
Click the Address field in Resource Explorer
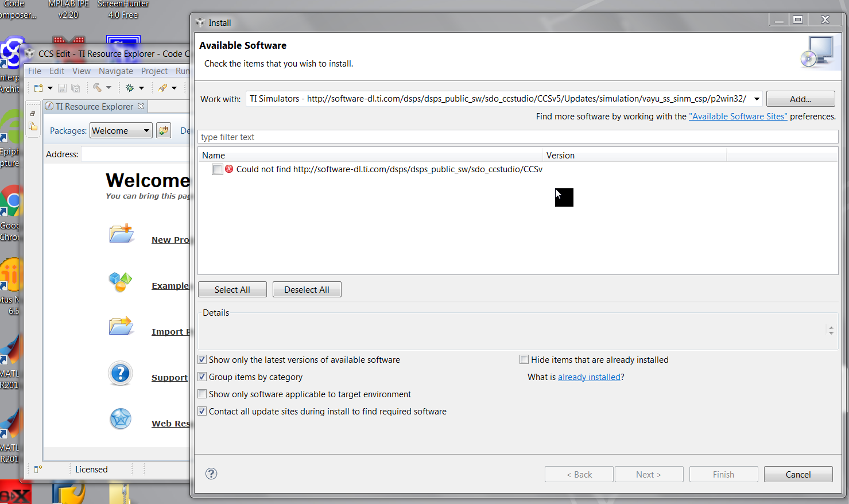(135, 154)
